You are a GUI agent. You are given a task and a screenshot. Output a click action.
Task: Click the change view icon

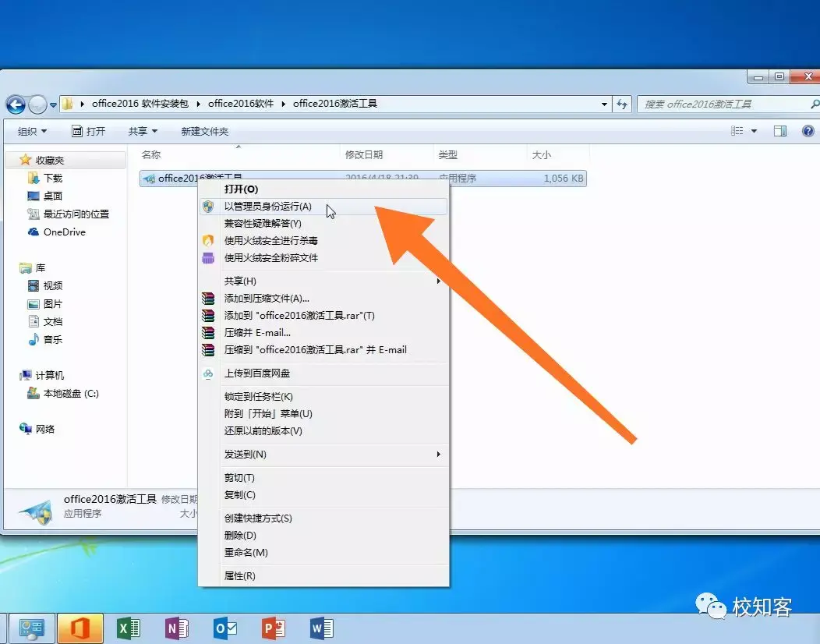[x=737, y=131]
